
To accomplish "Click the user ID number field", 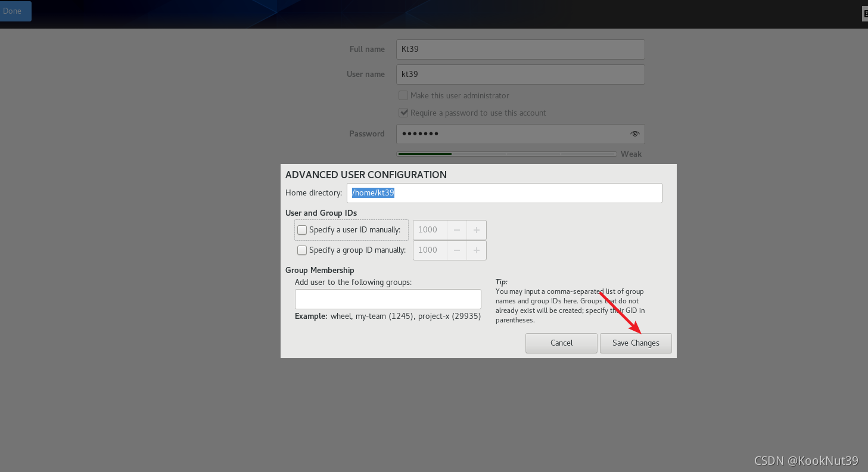I will point(430,230).
